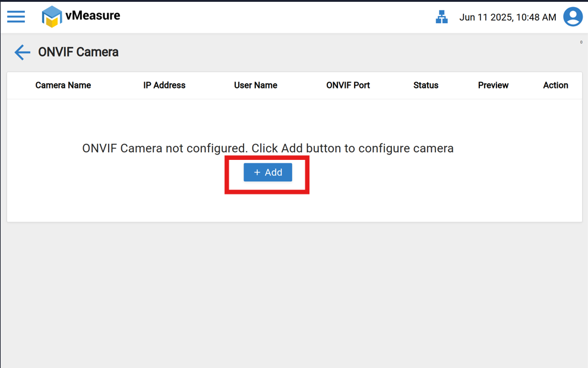Click the date and time display
The image size is (588, 368).
click(507, 17)
